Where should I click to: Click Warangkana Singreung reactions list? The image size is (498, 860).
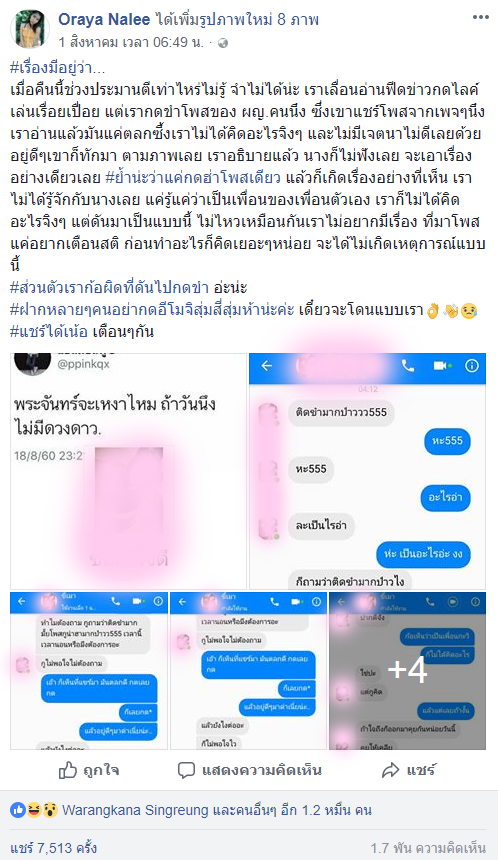point(217,810)
